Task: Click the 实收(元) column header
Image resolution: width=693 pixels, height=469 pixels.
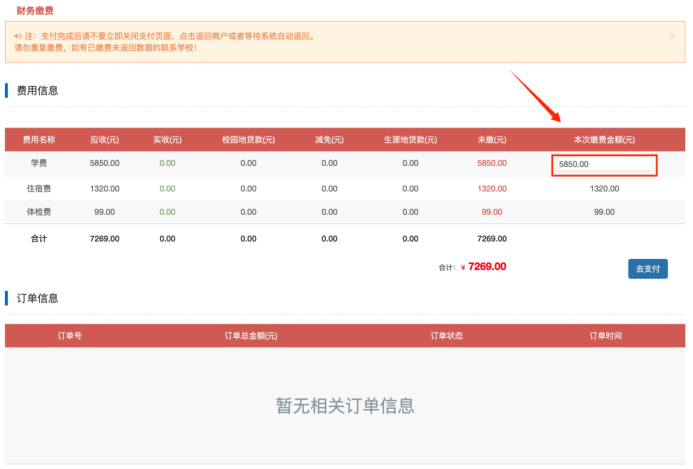Action: pos(168,140)
